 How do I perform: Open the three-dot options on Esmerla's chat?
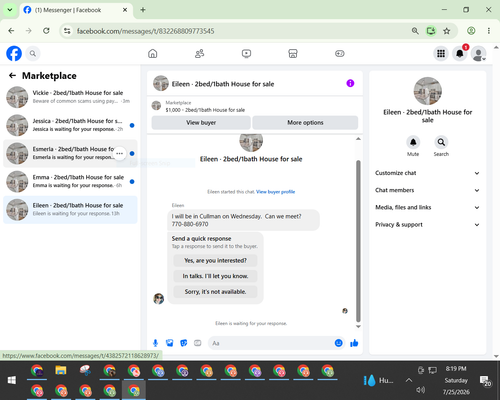click(x=120, y=153)
